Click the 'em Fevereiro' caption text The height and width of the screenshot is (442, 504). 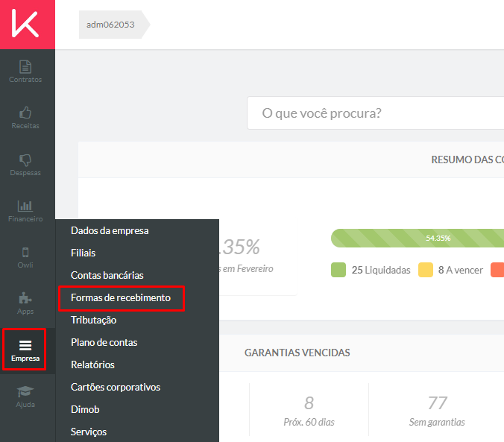(x=248, y=269)
